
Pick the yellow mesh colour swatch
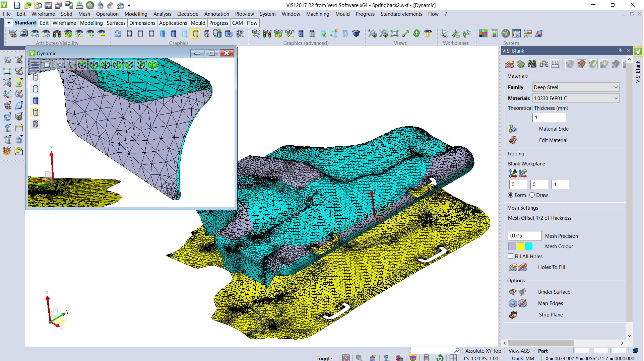click(x=520, y=246)
